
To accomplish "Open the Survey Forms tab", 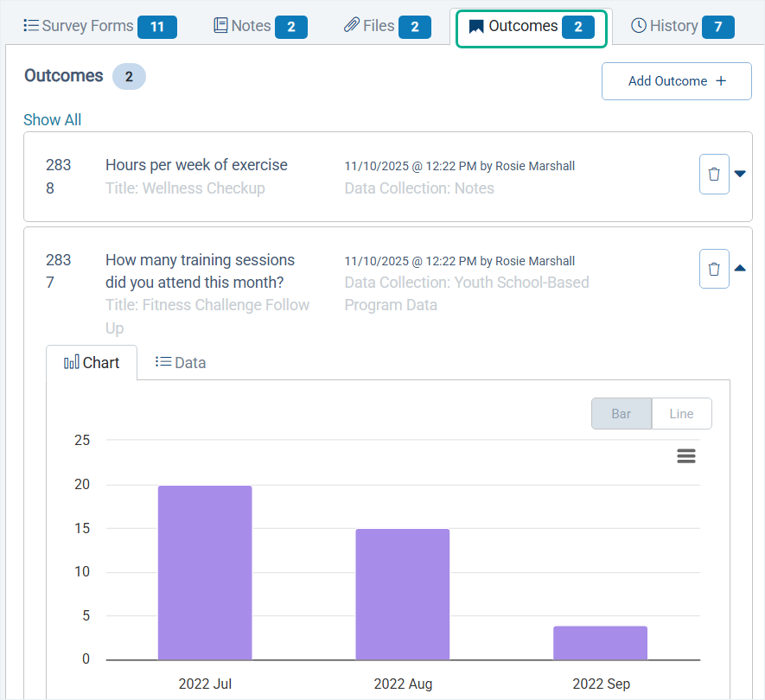I will click(x=99, y=27).
